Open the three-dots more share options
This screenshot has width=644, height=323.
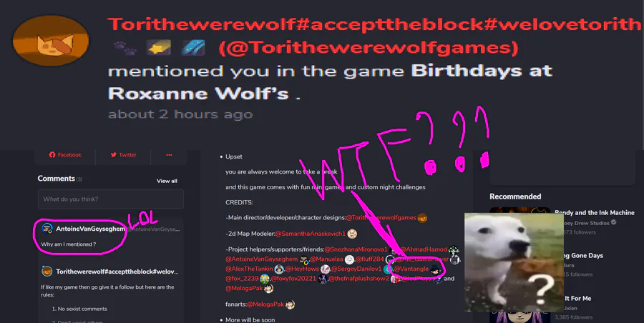169,155
